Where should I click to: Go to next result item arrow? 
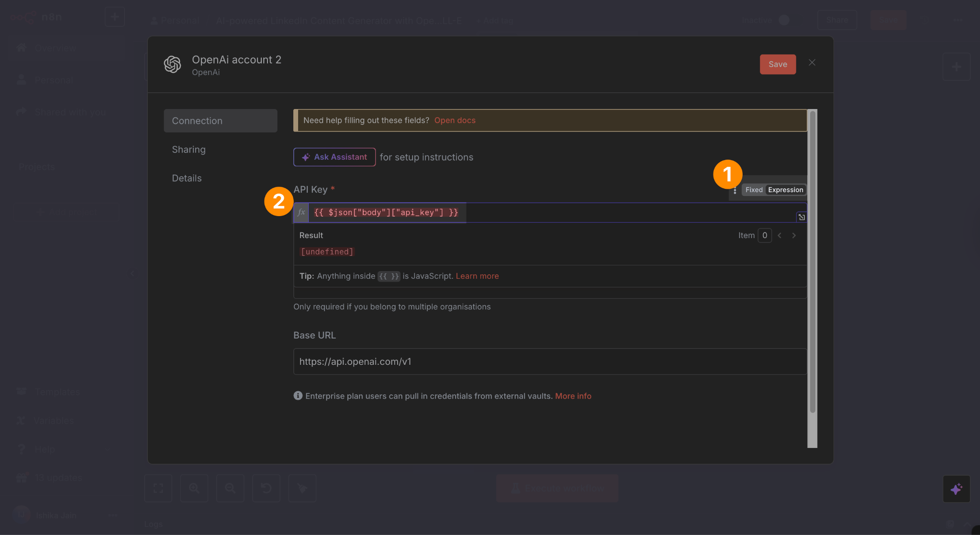click(794, 235)
